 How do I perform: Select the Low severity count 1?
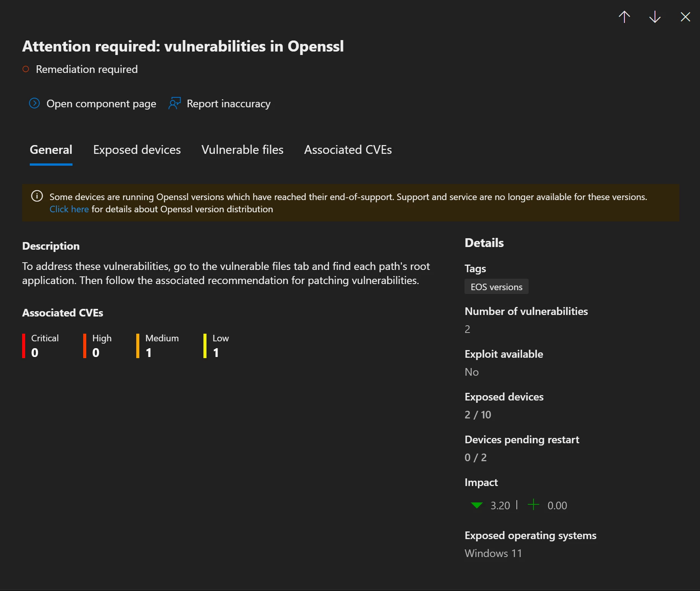pos(216,353)
